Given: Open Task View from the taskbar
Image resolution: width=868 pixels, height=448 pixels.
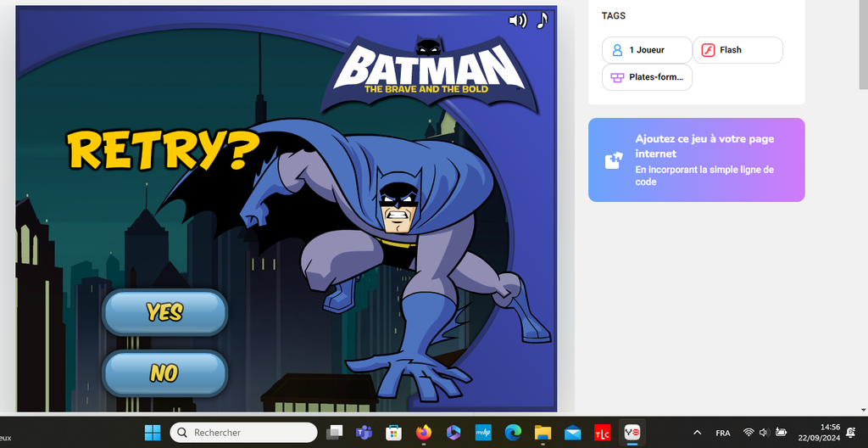Looking at the screenshot, I should 335,433.
